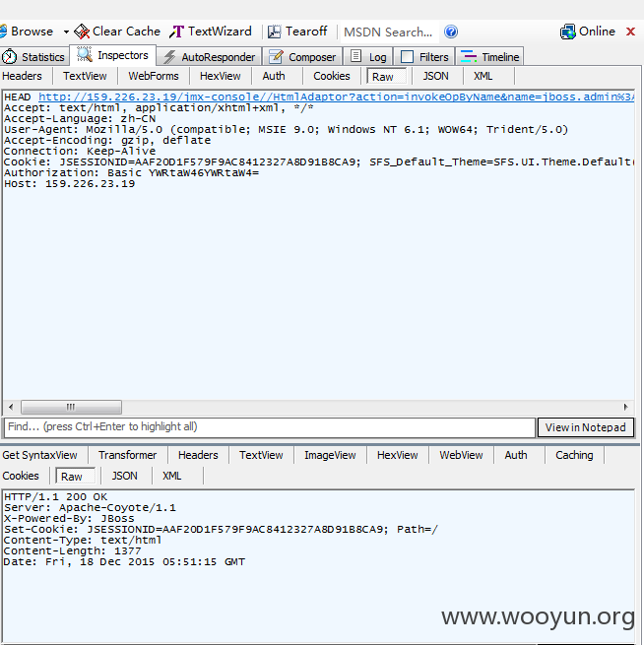Select request XML inspector tab

pos(483,76)
